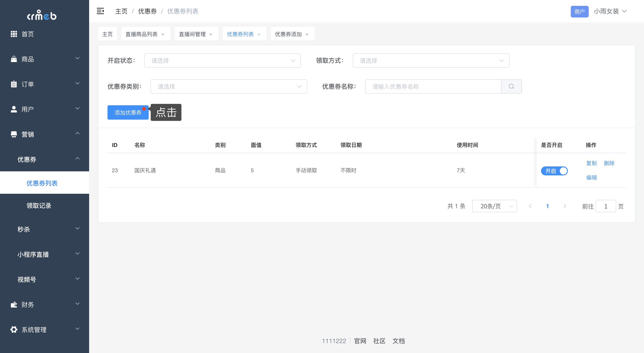Viewport: 644px width, 353px height.
Task: Collapse the sidebar with the hamburger icon
Action: coord(100,11)
